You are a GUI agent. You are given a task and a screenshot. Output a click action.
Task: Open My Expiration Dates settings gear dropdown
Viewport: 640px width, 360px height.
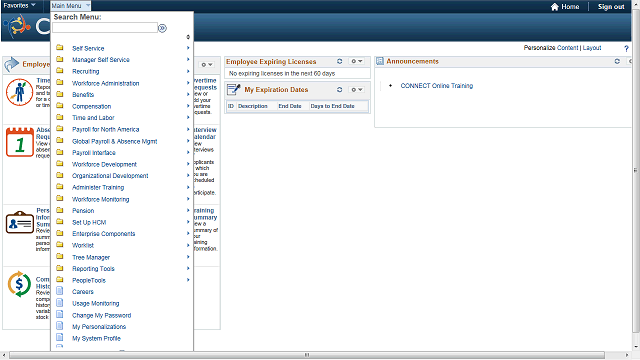pyautogui.click(x=356, y=89)
